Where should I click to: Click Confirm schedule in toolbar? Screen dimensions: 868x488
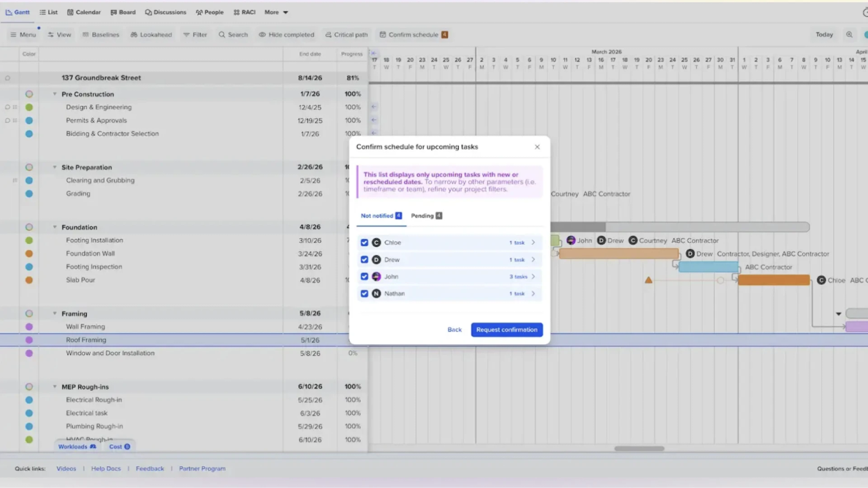tap(413, 35)
